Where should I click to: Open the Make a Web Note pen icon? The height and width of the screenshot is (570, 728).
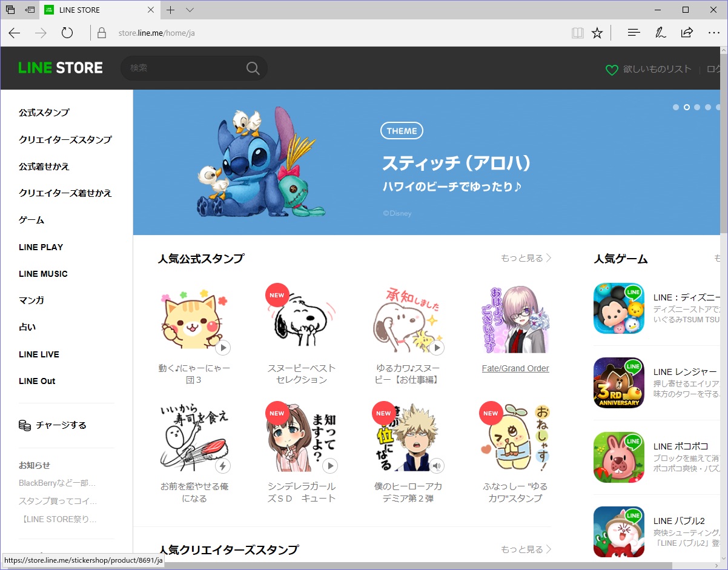tap(661, 33)
